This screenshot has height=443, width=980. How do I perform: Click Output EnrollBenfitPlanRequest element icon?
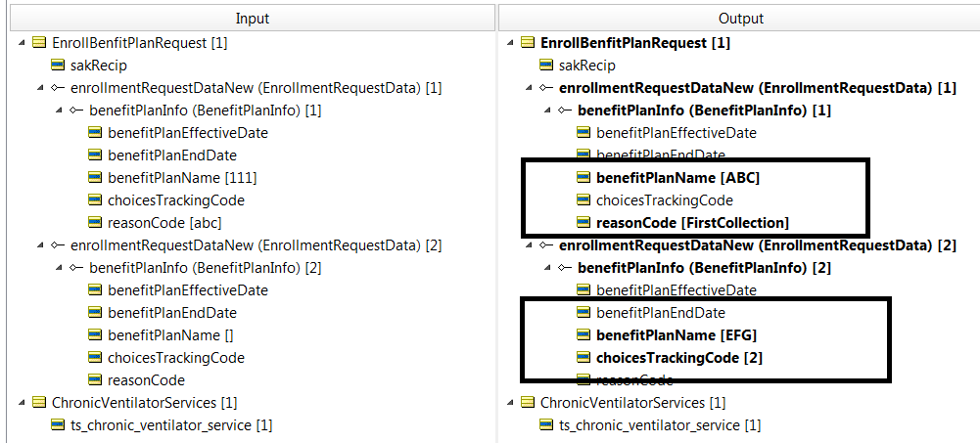point(528,43)
